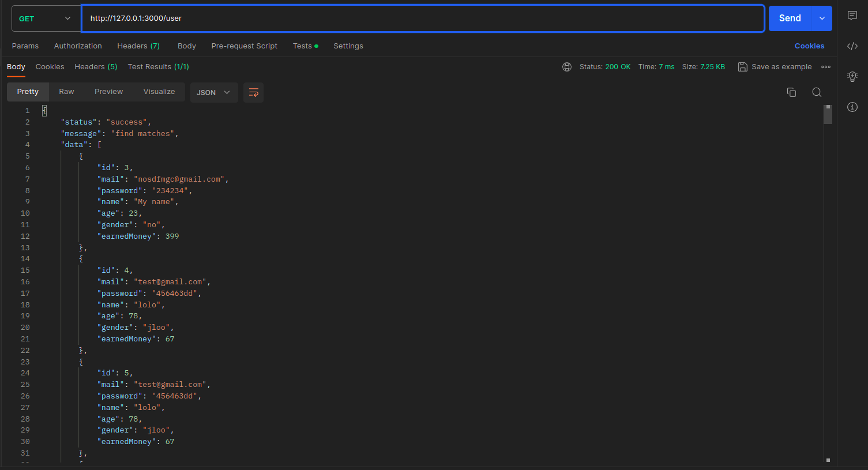Send the GET request
Viewport: 868px width, 470px height.
coord(790,18)
